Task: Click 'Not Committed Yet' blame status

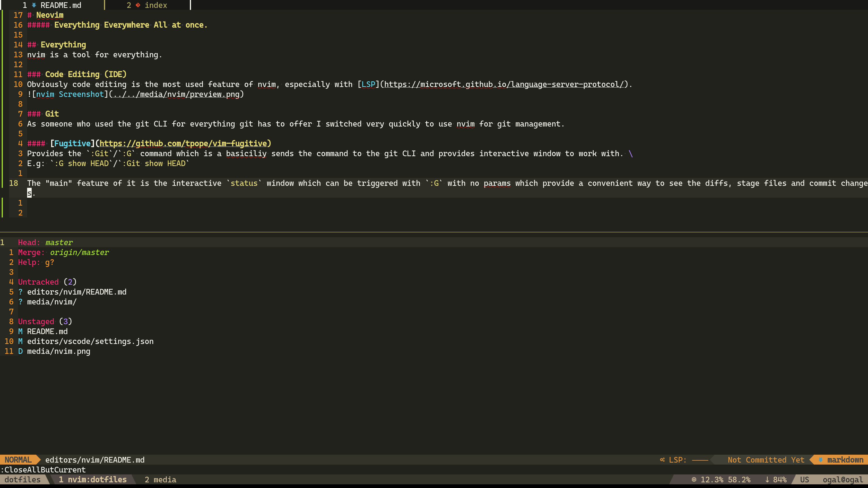Action: pos(766,460)
